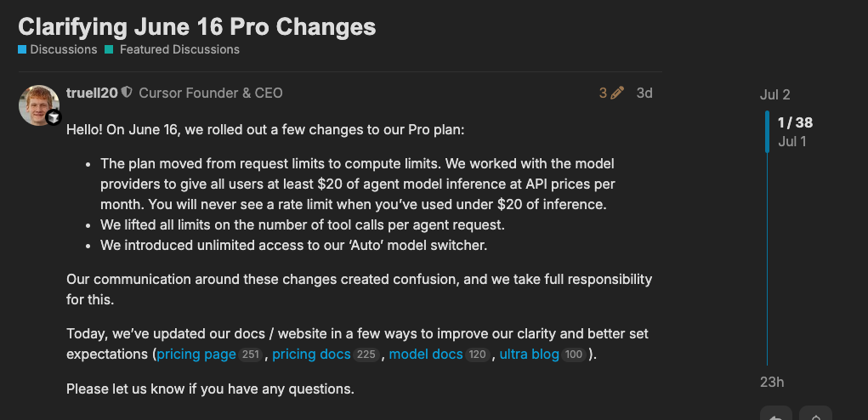Jump to Jul 2 at timeline top
The width and height of the screenshot is (868, 420).
click(x=775, y=95)
